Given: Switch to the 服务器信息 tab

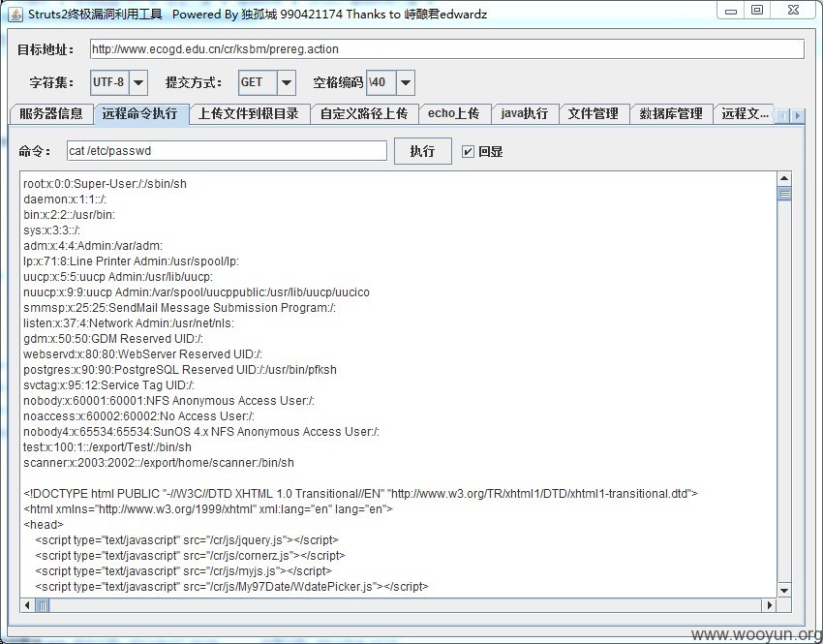Looking at the screenshot, I should tap(51, 114).
